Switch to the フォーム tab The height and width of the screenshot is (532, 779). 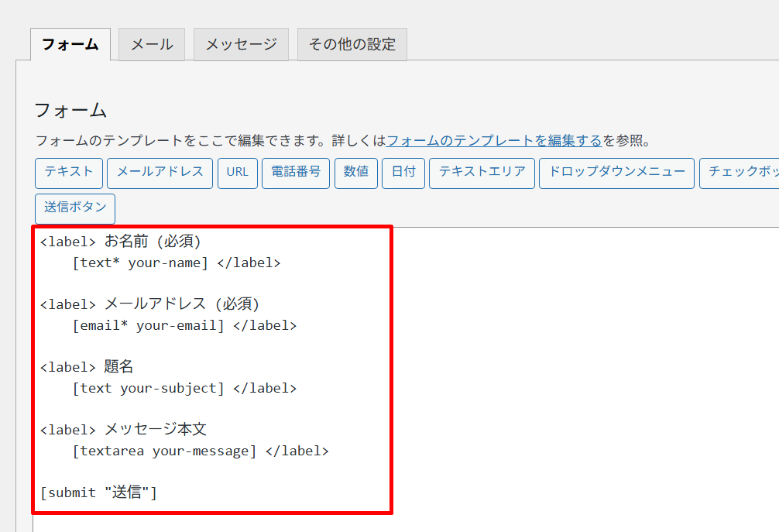70,44
